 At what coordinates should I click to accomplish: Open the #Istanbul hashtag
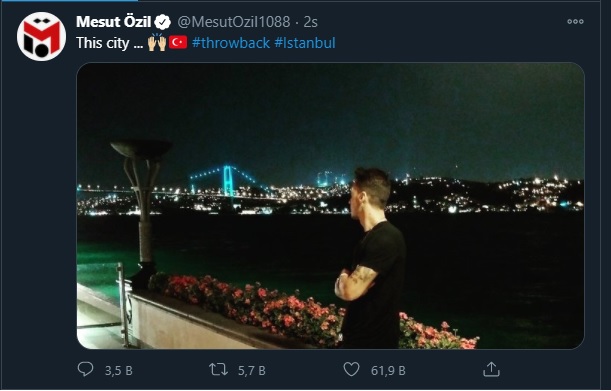pyautogui.click(x=305, y=43)
